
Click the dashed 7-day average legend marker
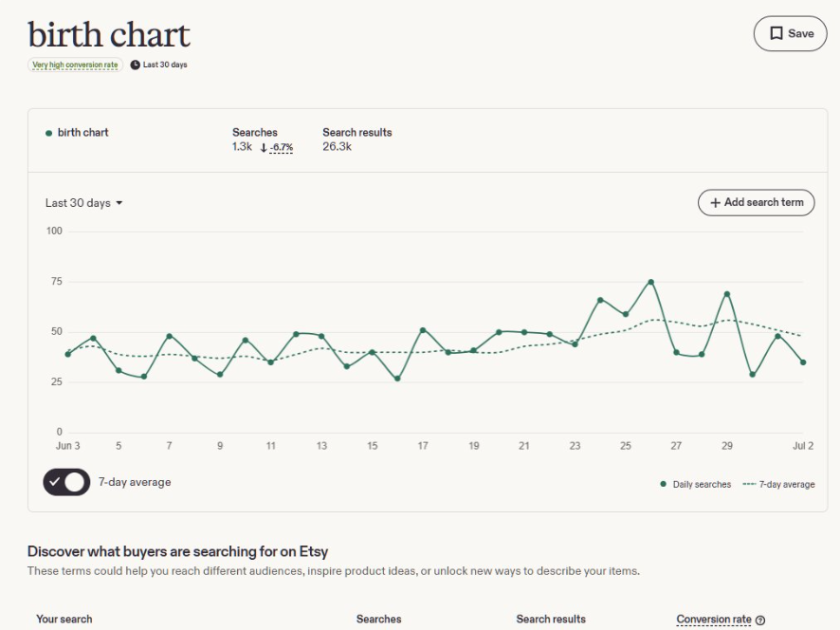[x=750, y=484]
